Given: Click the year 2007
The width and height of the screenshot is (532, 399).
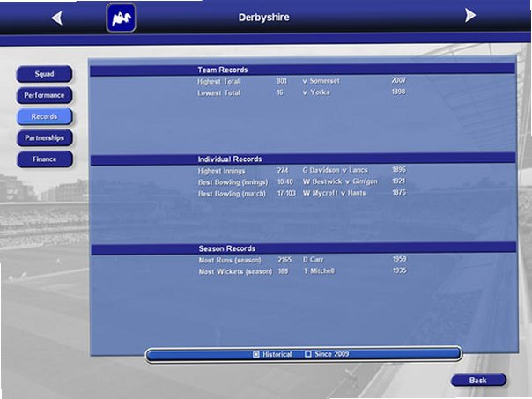Looking at the screenshot, I should [x=398, y=80].
